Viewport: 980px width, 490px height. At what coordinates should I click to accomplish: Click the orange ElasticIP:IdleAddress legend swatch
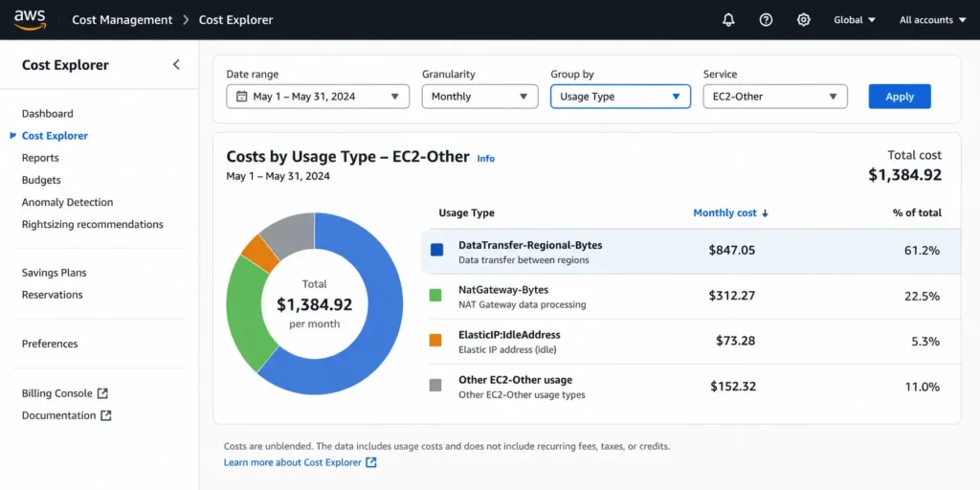click(435, 340)
